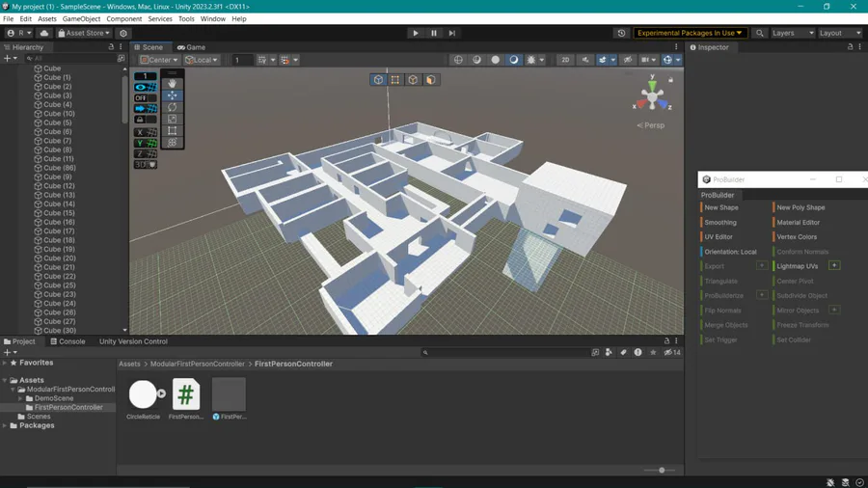Open the Layout dropdown
The image size is (868, 488).
coord(840,33)
